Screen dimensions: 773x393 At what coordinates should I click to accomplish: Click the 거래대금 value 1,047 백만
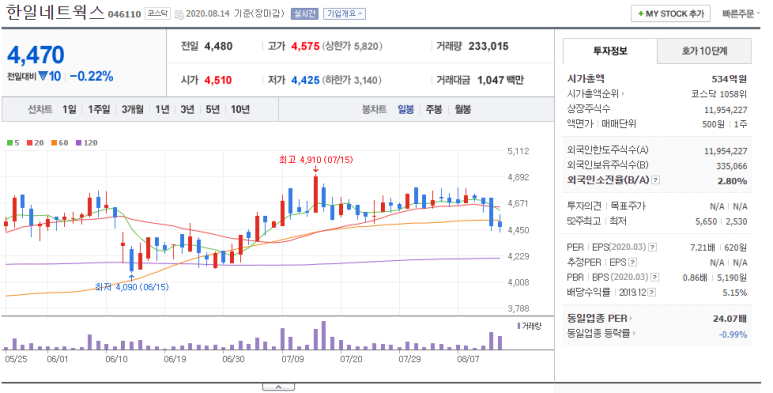501,80
